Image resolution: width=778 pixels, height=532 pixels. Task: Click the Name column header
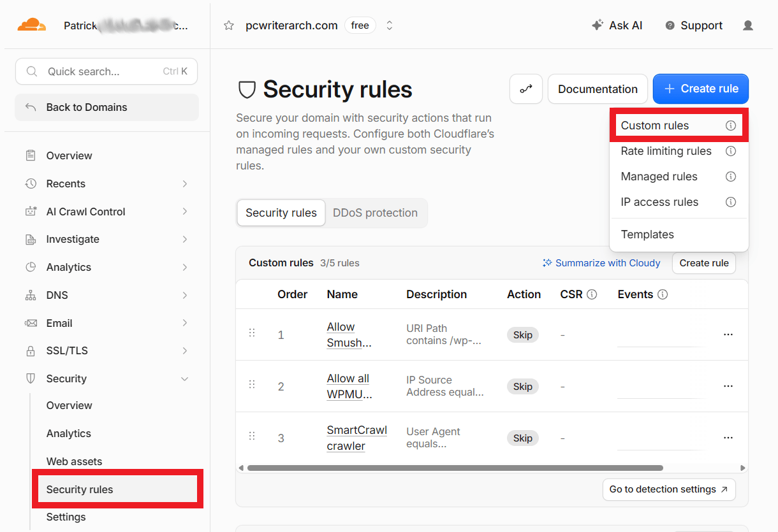342,294
